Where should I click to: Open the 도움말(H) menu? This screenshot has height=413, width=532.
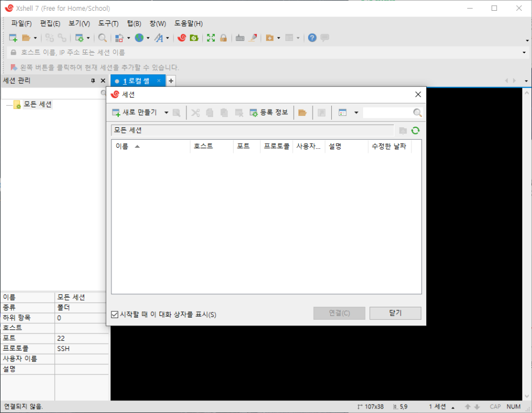pos(189,23)
